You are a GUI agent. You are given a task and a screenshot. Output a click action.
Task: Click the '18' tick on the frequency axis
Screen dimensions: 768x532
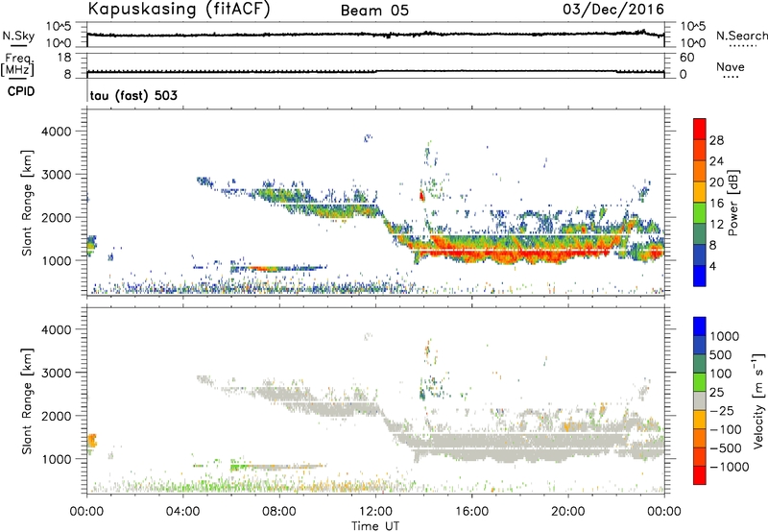63,58
